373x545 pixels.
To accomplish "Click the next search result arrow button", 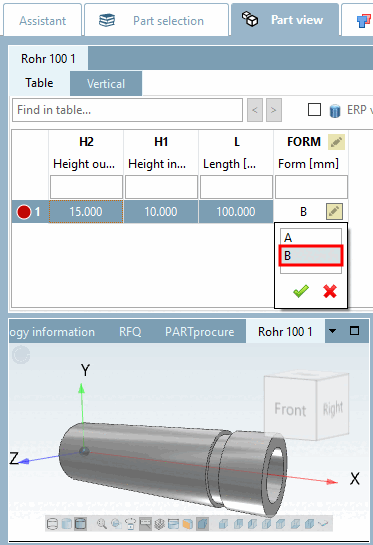I will tap(274, 110).
